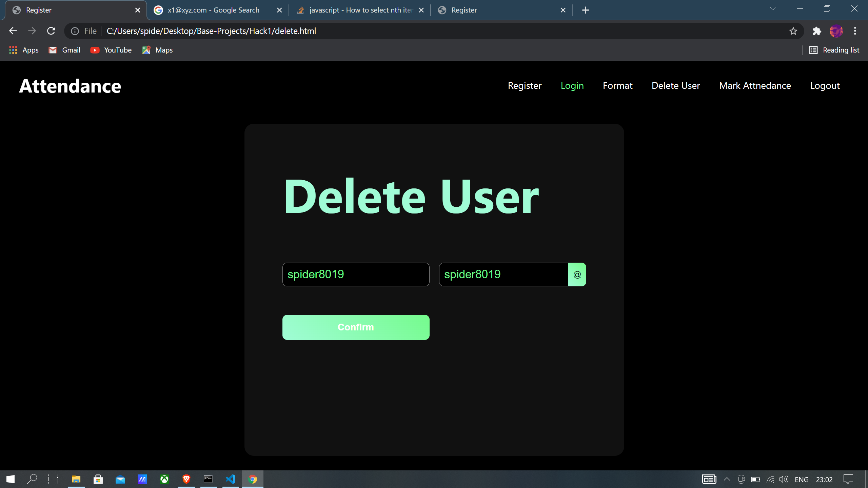
Task: Click the site information icon
Action: coord(75,31)
